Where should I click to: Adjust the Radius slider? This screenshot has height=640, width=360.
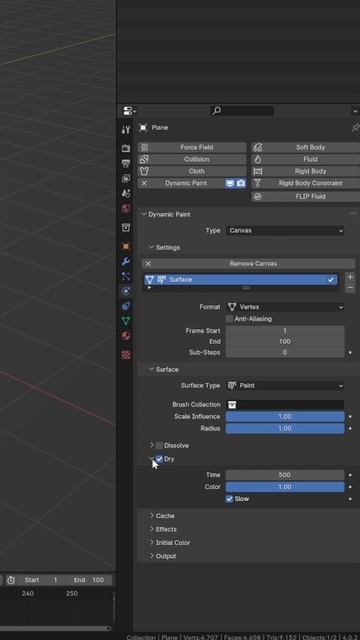coord(285,429)
